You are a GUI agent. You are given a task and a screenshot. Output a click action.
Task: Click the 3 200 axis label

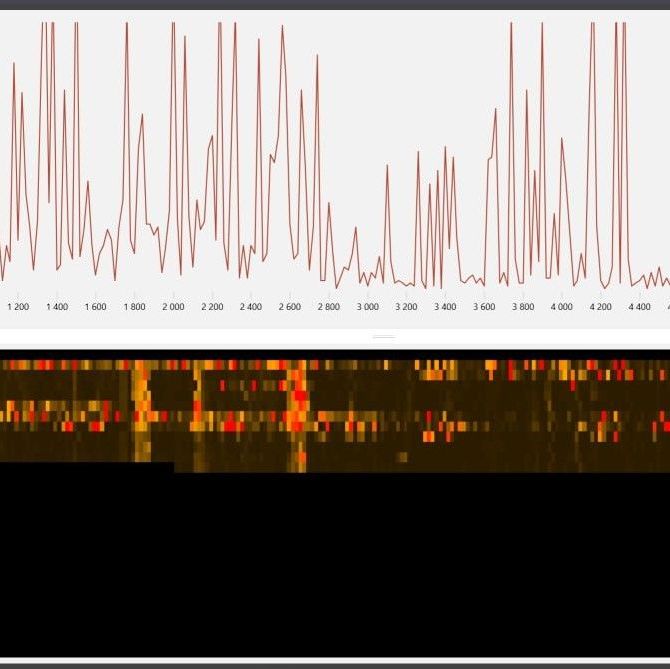(406, 307)
